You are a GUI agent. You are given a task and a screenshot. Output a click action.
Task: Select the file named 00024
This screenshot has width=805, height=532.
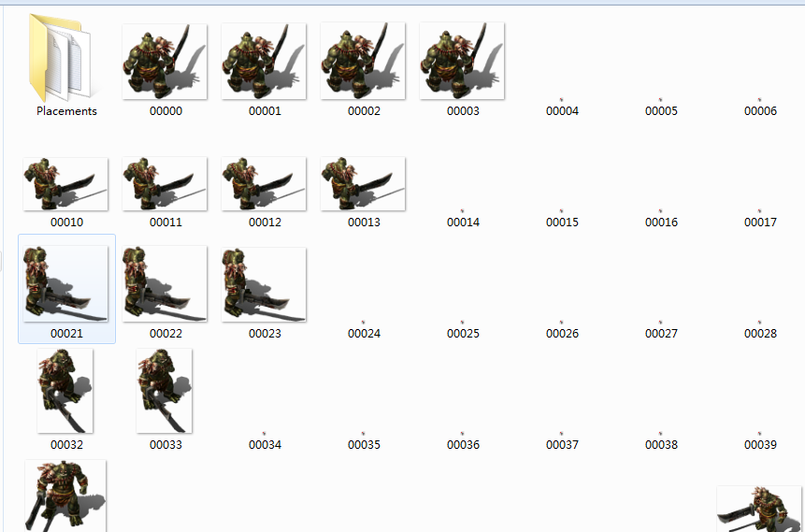[364, 334]
